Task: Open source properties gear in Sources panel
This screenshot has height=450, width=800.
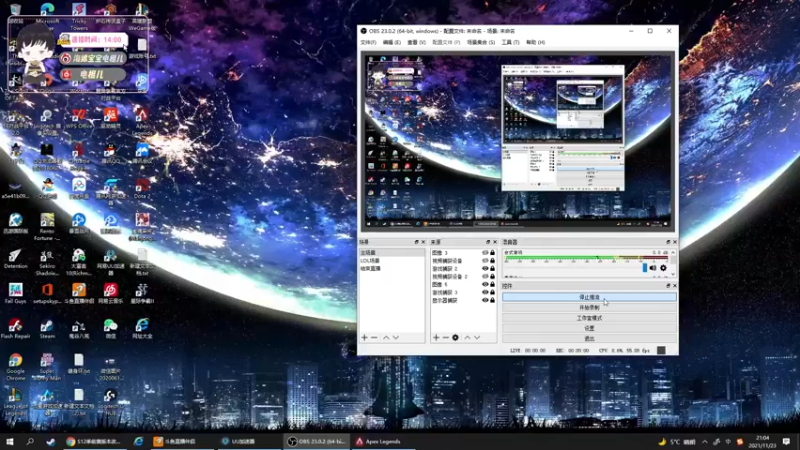Action: click(x=456, y=337)
